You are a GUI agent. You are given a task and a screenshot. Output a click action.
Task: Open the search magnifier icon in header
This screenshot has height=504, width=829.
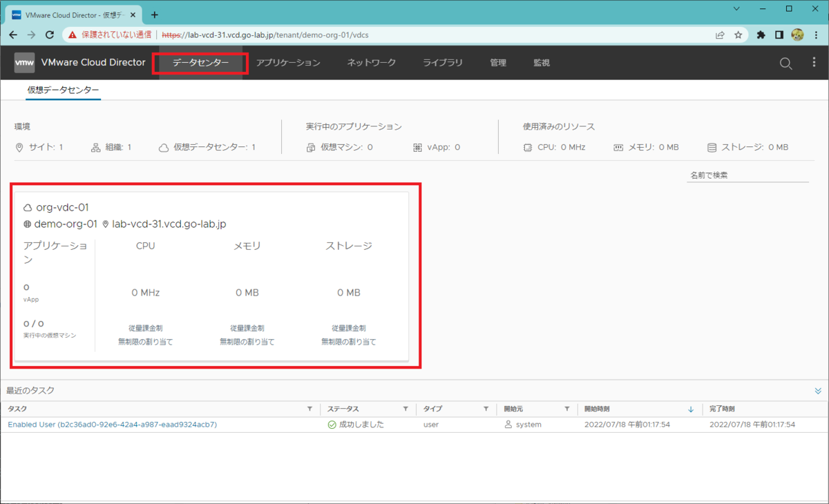coord(785,63)
